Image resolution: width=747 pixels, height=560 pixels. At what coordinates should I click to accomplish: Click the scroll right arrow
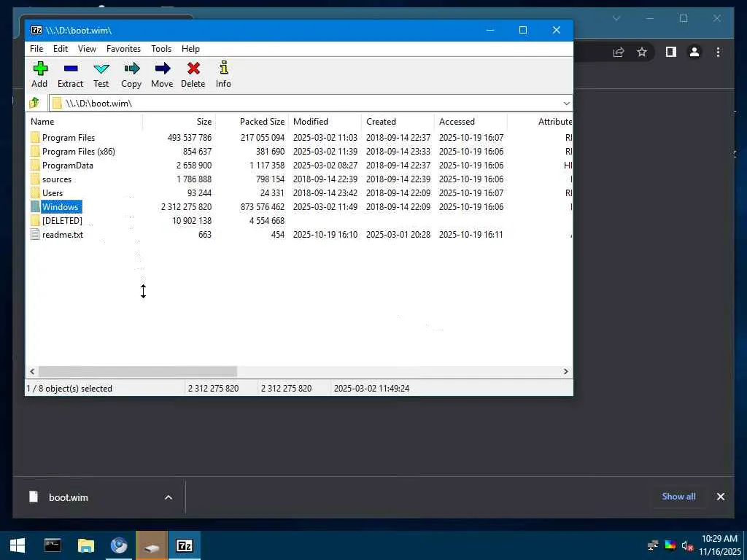[x=566, y=371]
